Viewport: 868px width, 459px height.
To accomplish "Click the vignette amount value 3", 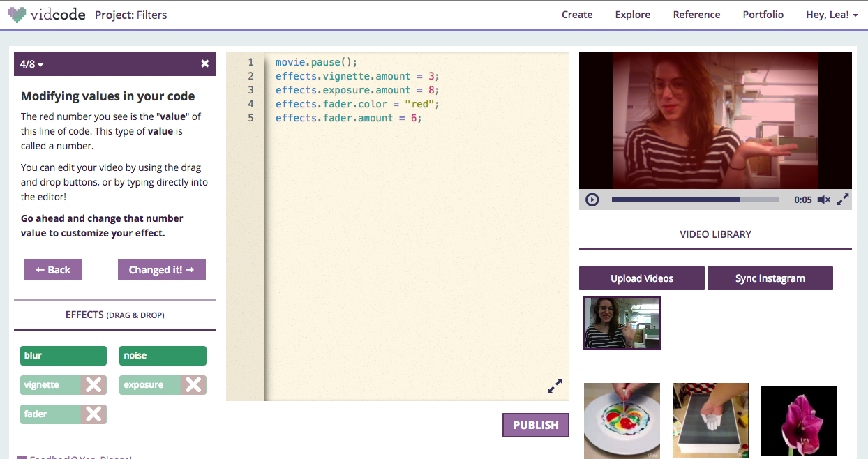I will (x=431, y=76).
